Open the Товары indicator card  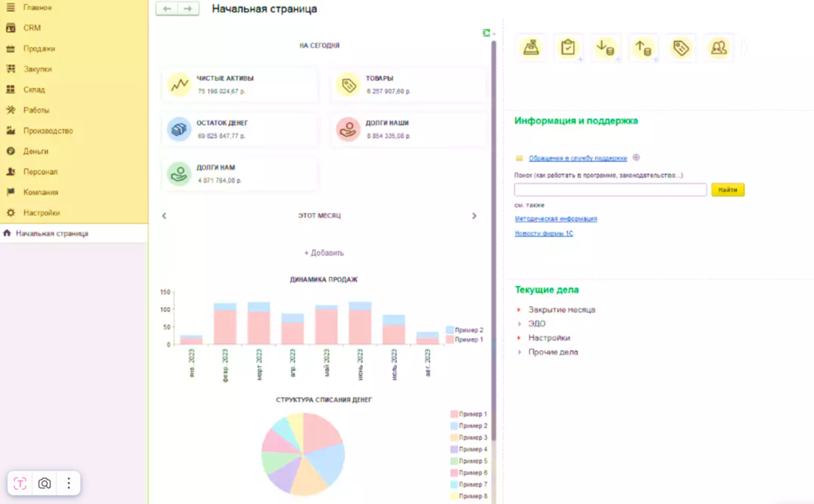409,85
